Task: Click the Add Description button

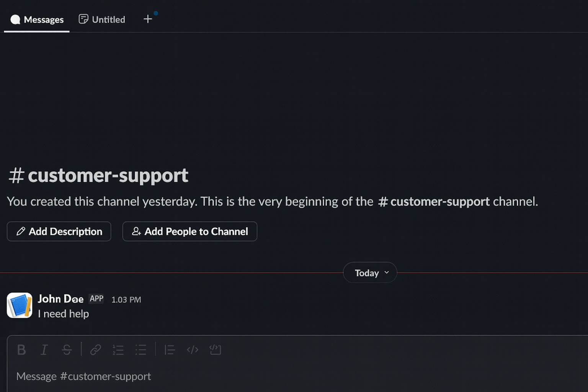Action: point(59,231)
